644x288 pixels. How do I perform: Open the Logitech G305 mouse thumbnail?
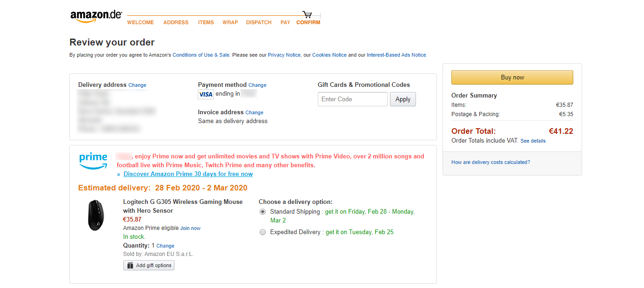(x=96, y=215)
